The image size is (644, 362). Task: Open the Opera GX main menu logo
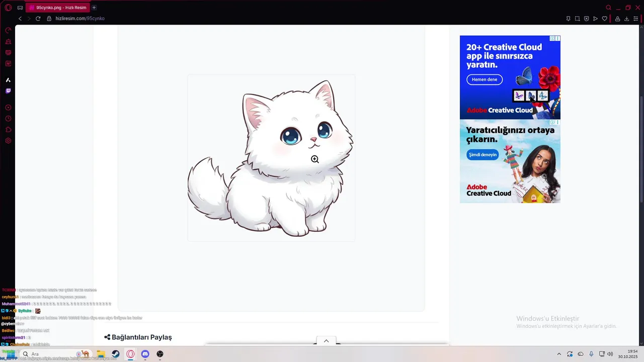tap(8, 8)
